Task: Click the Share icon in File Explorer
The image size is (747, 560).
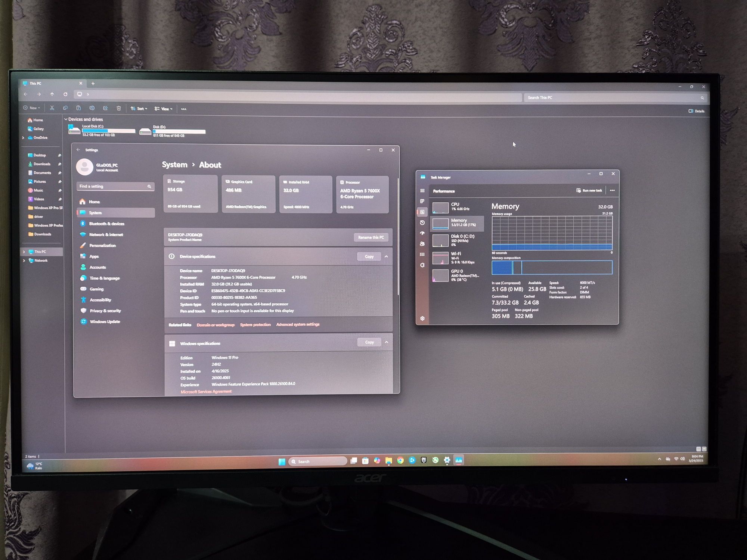Action: [x=105, y=108]
